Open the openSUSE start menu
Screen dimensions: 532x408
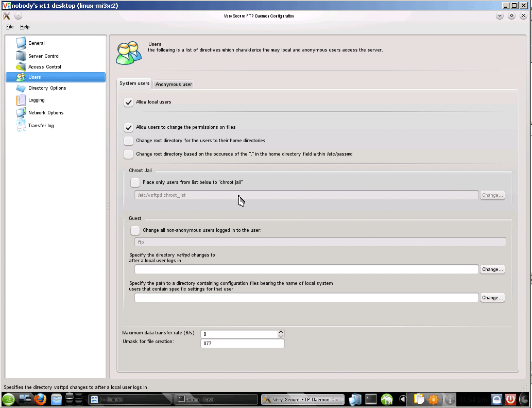[8, 400]
